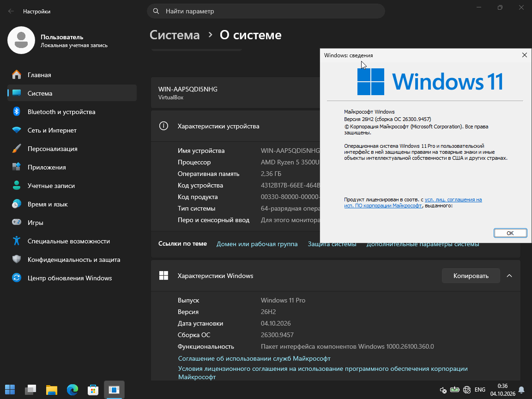This screenshot has width=532, height=399.
Task: Click the paintbrush Персонализация icon
Action: pyautogui.click(x=16, y=148)
